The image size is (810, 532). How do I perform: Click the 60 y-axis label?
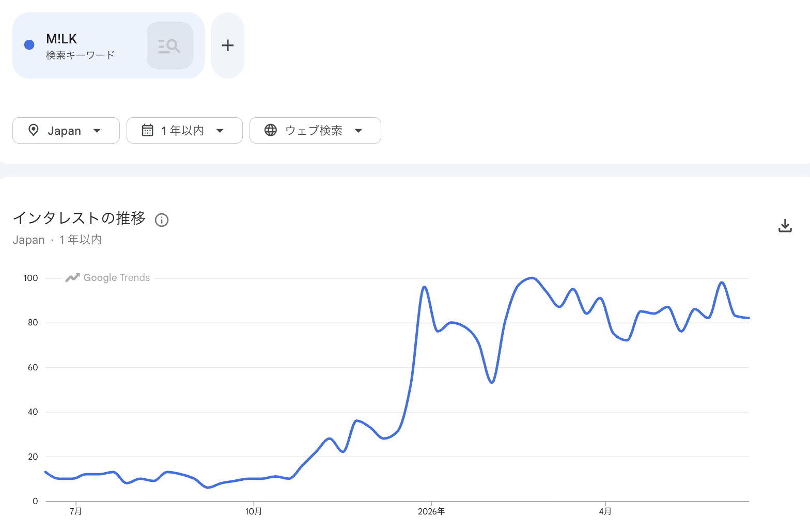click(33, 367)
